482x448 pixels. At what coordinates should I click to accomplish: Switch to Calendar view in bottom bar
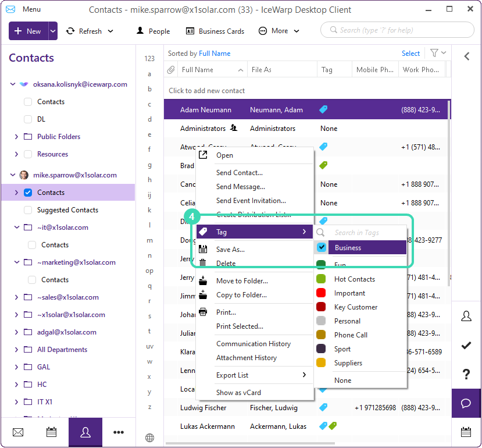(x=51, y=432)
